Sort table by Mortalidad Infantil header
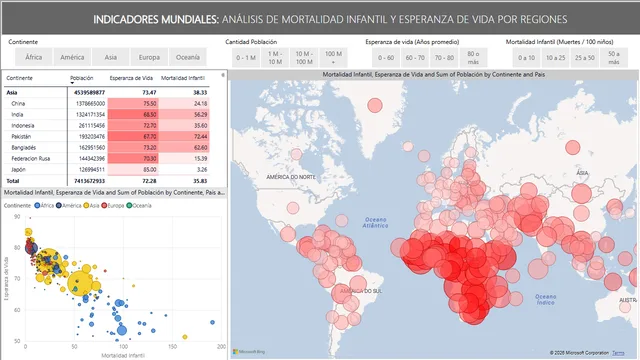The image size is (640, 360). [183, 78]
